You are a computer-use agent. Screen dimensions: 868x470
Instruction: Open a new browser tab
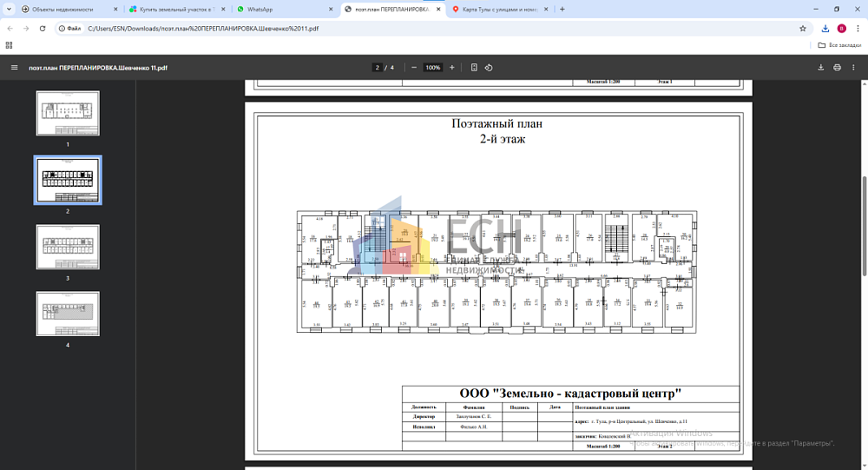pos(562,9)
